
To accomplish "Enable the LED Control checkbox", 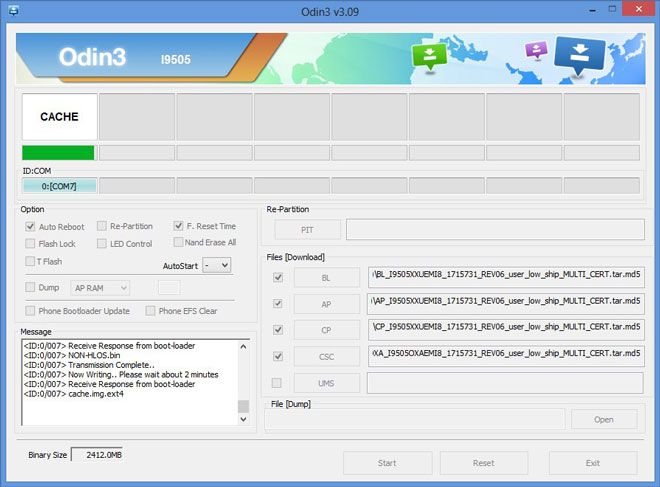I will coord(101,244).
